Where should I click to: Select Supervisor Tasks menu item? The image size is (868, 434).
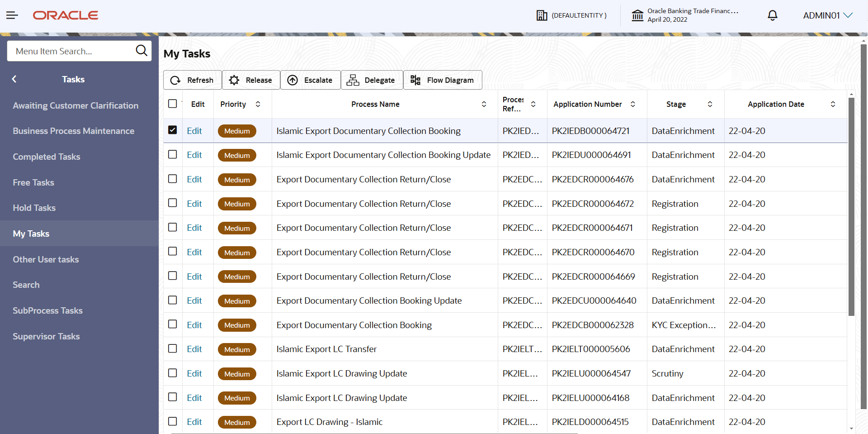coord(46,336)
